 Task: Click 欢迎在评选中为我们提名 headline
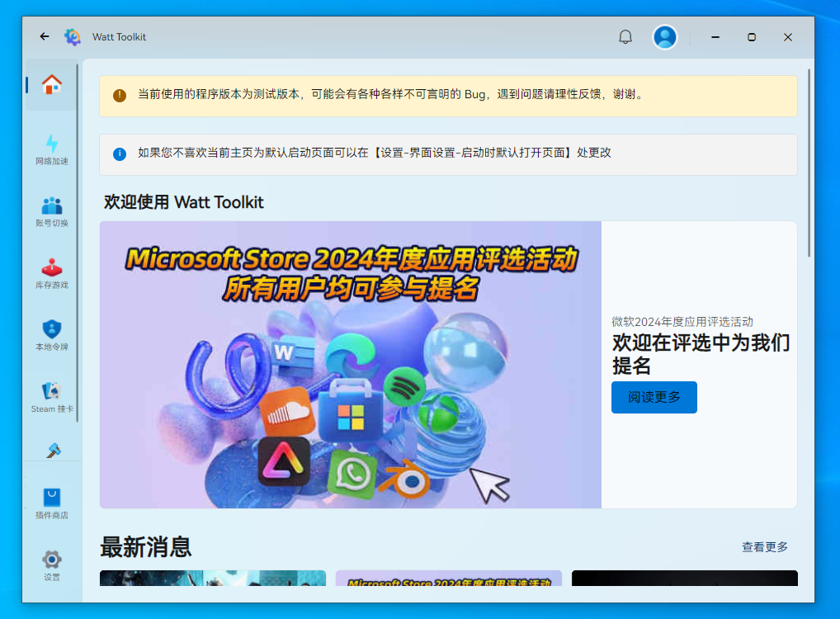[701, 354]
